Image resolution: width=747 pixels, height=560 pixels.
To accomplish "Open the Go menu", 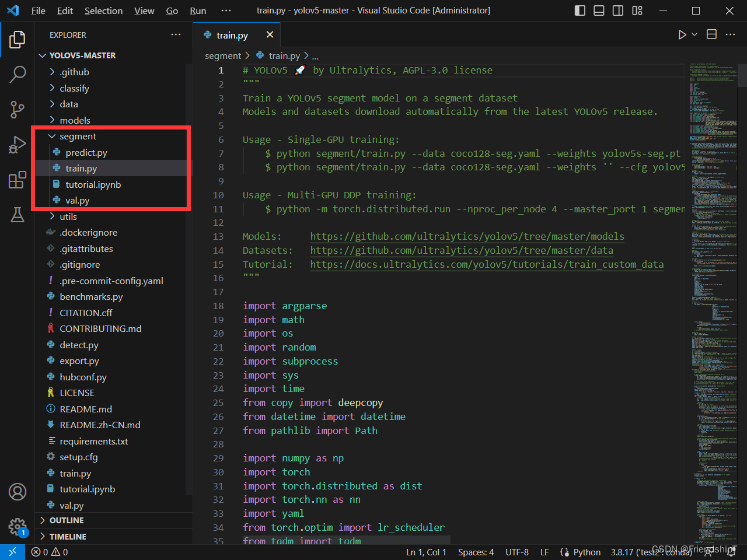I will coord(172,10).
